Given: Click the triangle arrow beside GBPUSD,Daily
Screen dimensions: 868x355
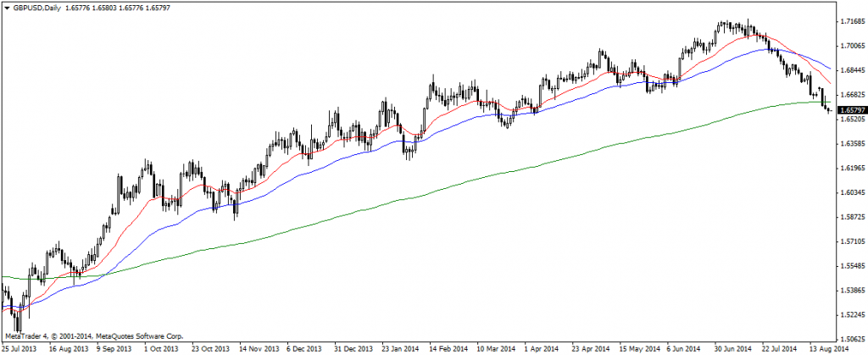Looking at the screenshot, I should point(6,6).
